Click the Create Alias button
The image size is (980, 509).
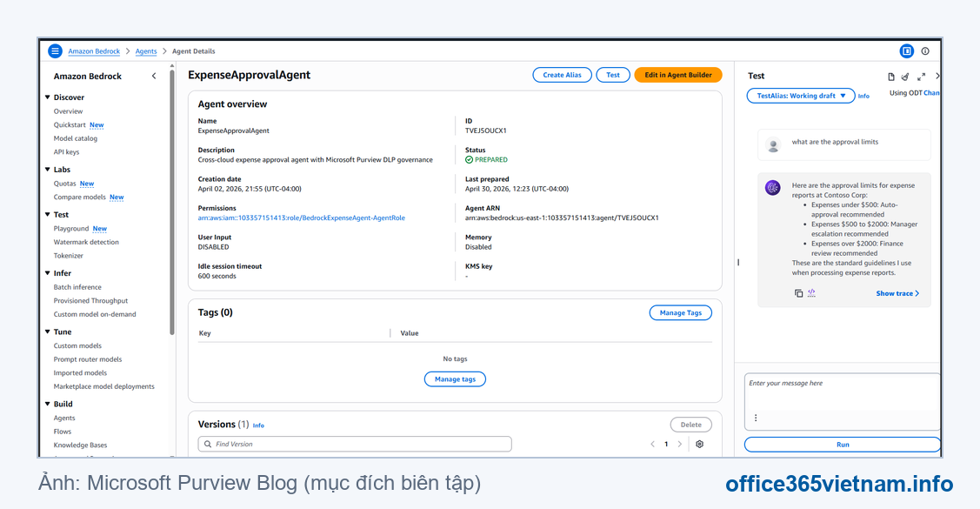pos(562,75)
